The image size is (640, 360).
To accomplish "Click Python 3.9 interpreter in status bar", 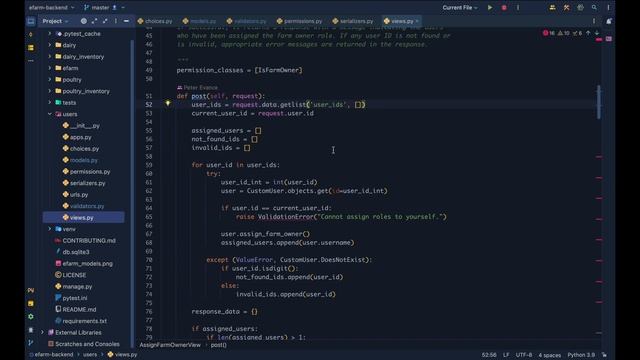I will pyautogui.click(x=581, y=355).
